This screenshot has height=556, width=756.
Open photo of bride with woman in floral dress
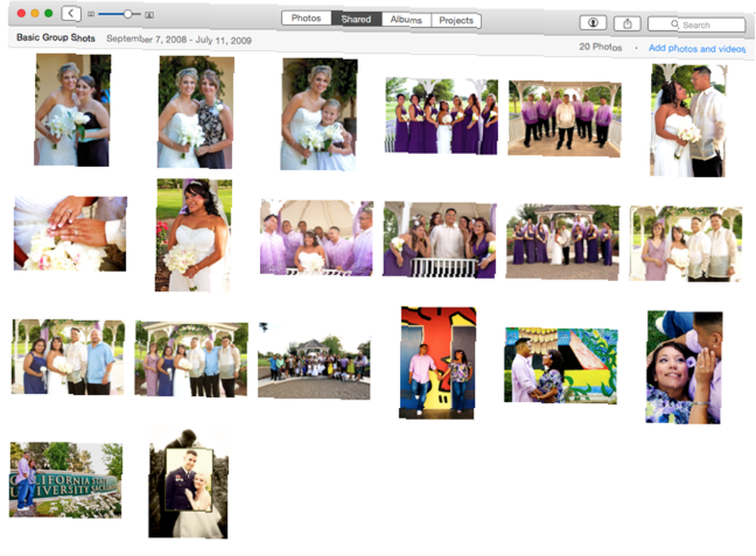click(x=196, y=113)
